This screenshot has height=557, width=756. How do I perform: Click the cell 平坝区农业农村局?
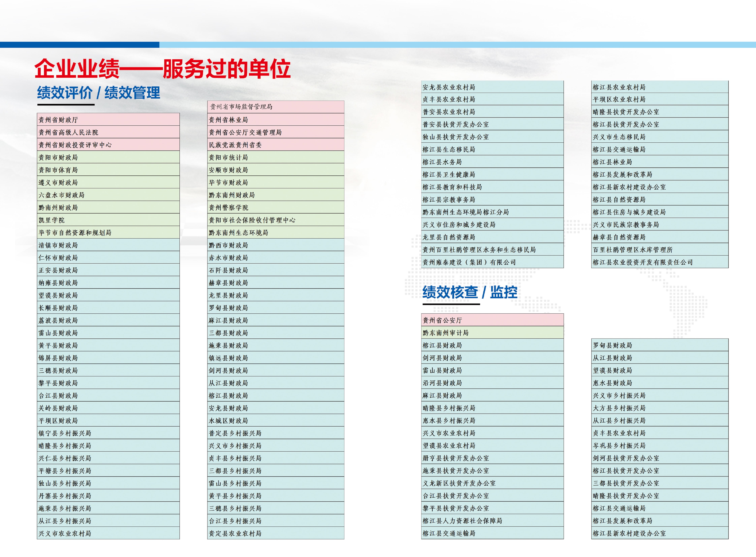(660, 99)
